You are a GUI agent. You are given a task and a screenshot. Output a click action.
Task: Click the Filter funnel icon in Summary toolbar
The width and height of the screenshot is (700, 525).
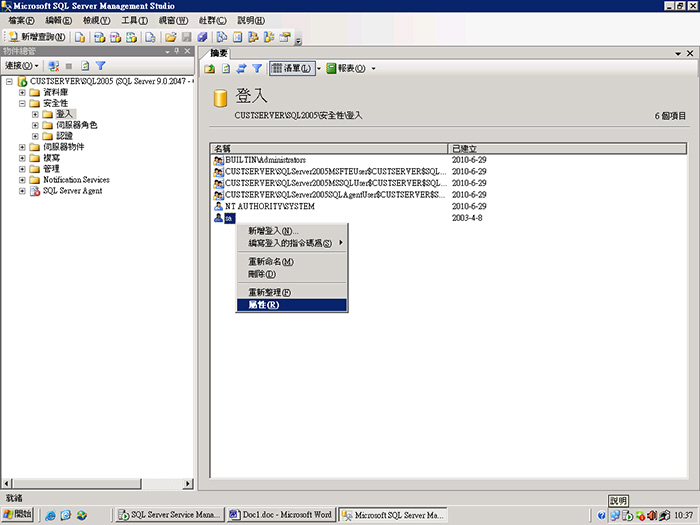click(x=257, y=68)
